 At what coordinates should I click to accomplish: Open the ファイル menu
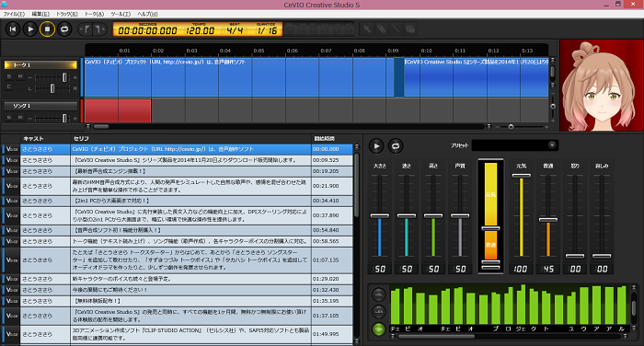pos(14,14)
